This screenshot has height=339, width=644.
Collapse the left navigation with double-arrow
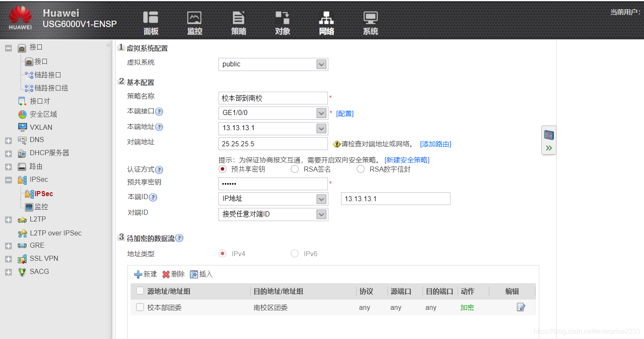pos(109,45)
